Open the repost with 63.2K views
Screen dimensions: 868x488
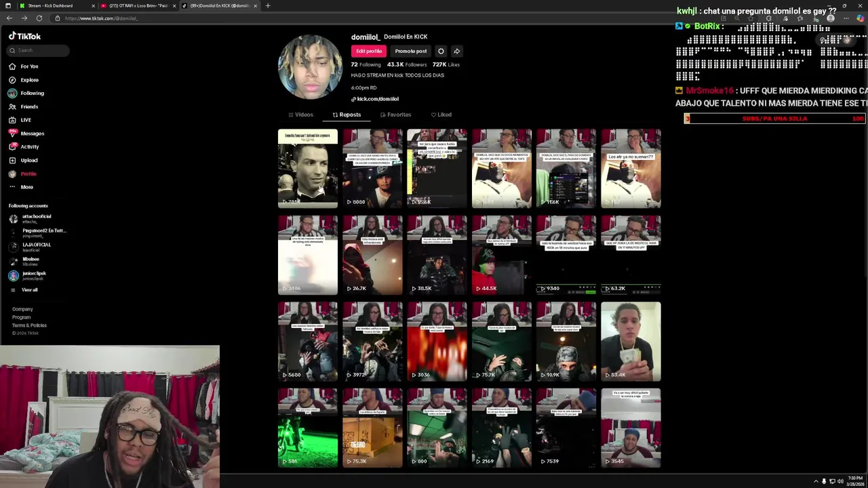click(x=631, y=255)
